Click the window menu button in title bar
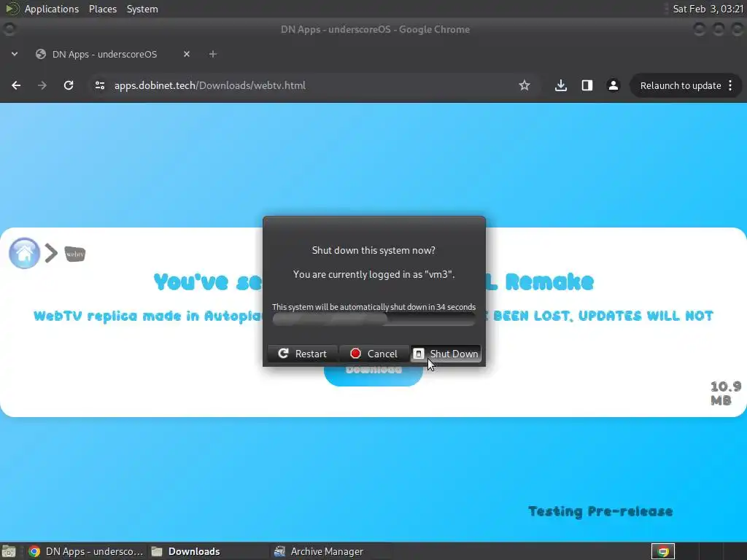The image size is (747, 560). [9, 29]
